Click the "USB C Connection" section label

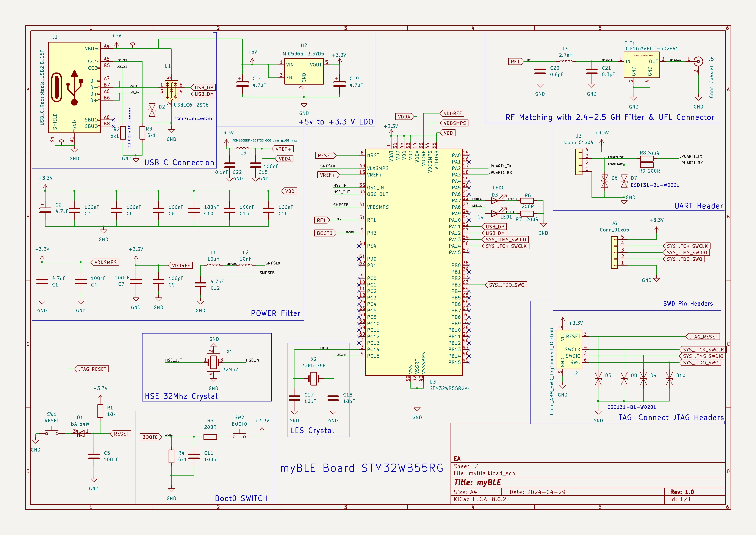pyautogui.click(x=179, y=163)
